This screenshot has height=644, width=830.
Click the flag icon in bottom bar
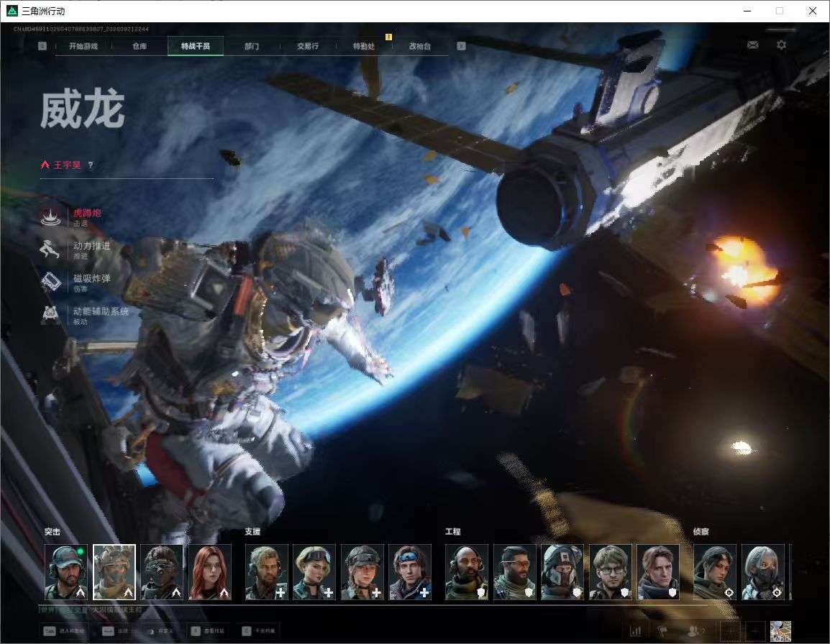tap(662, 631)
